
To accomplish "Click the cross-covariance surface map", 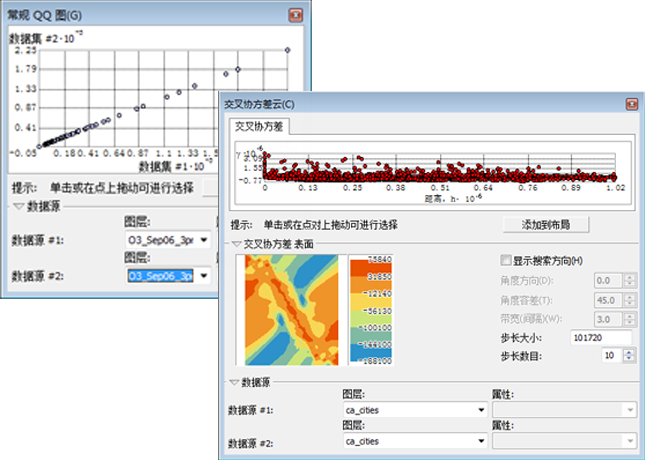I will 292,310.
